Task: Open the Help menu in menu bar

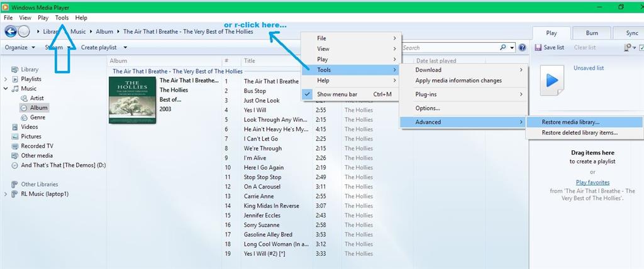Action: pos(81,18)
